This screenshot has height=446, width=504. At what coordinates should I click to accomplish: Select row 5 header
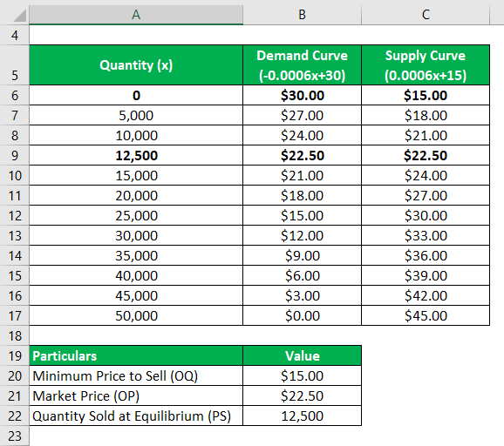point(15,65)
